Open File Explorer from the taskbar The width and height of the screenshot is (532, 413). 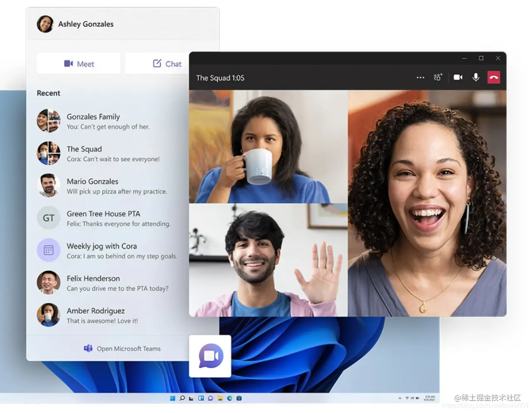[x=220, y=398]
